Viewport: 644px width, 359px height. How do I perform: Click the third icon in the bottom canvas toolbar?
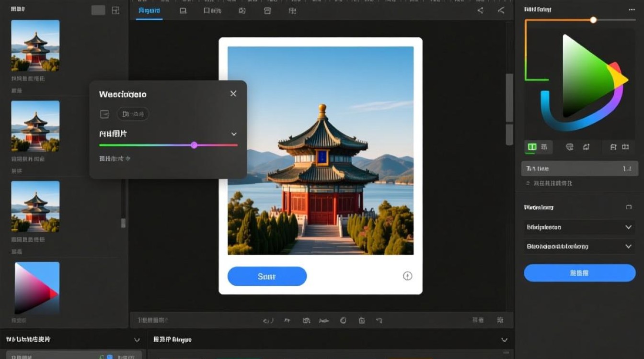tap(306, 320)
